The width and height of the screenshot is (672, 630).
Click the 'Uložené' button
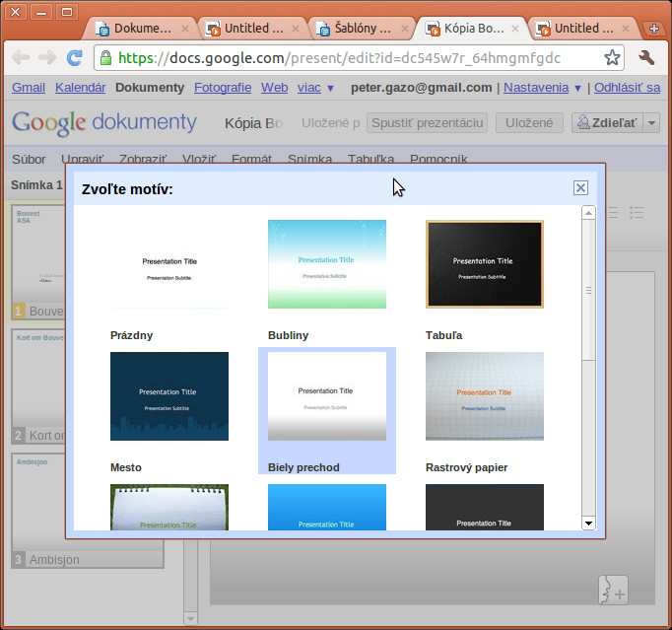(529, 123)
